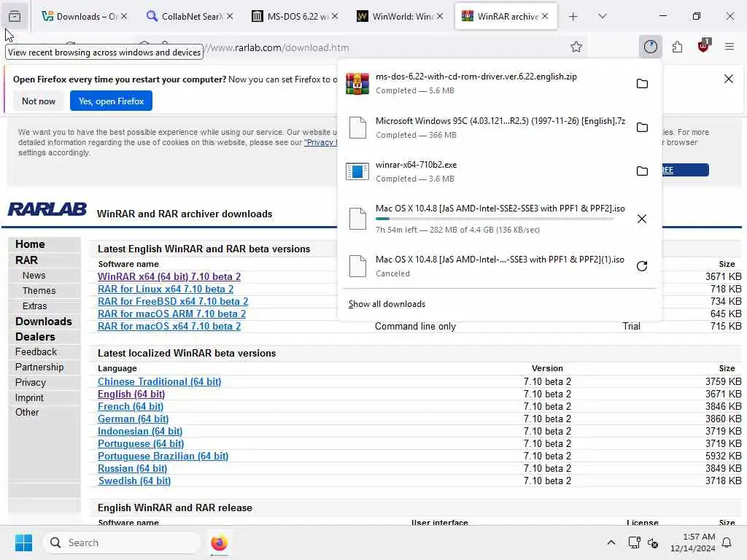The image size is (747, 560).
Task: Open Dealers in the site sidebar
Action: coord(35,337)
